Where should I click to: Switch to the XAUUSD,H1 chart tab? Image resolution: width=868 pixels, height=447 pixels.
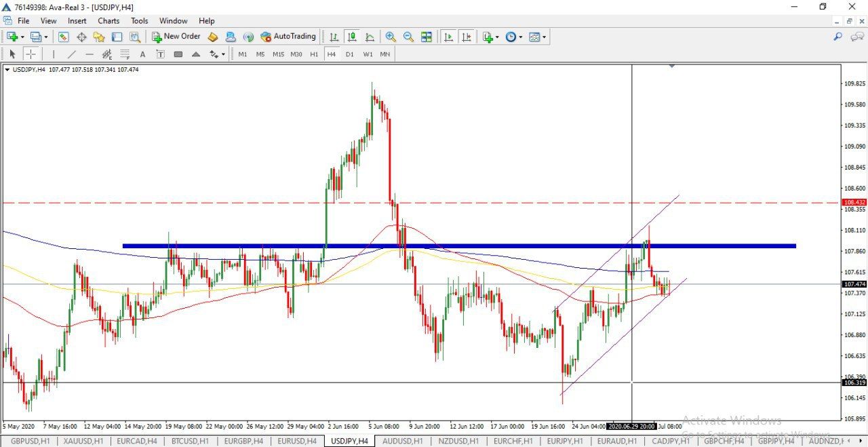pyautogui.click(x=84, y=441)
